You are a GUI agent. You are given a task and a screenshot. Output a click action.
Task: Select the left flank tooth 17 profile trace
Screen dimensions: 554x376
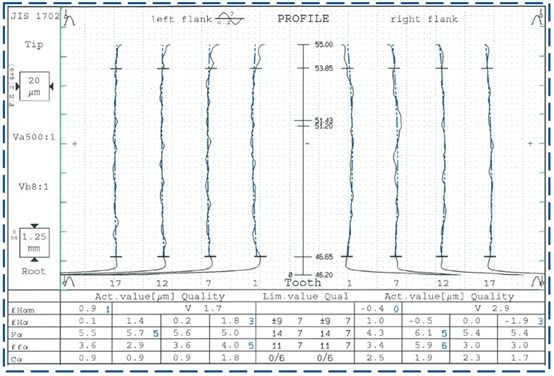116,159
